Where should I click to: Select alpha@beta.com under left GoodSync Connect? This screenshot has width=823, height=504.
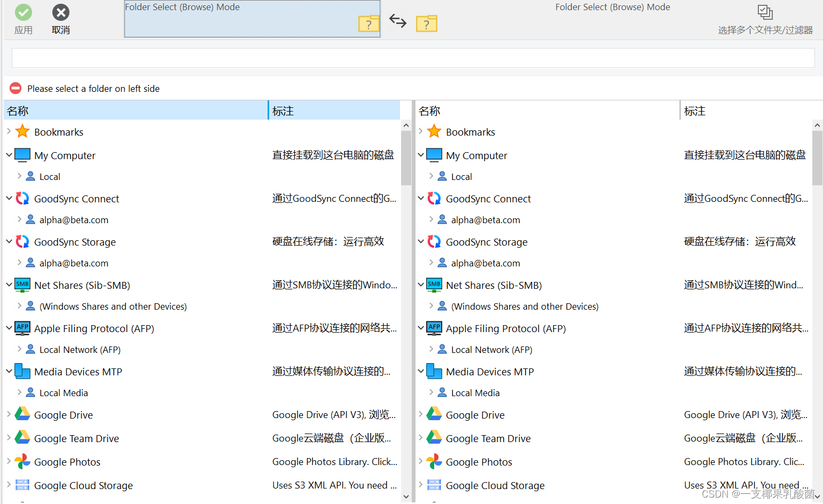point(74,220)
